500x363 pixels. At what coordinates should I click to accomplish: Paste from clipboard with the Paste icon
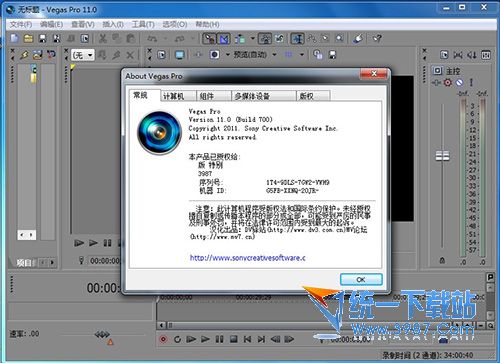click(x=130, y=38)
